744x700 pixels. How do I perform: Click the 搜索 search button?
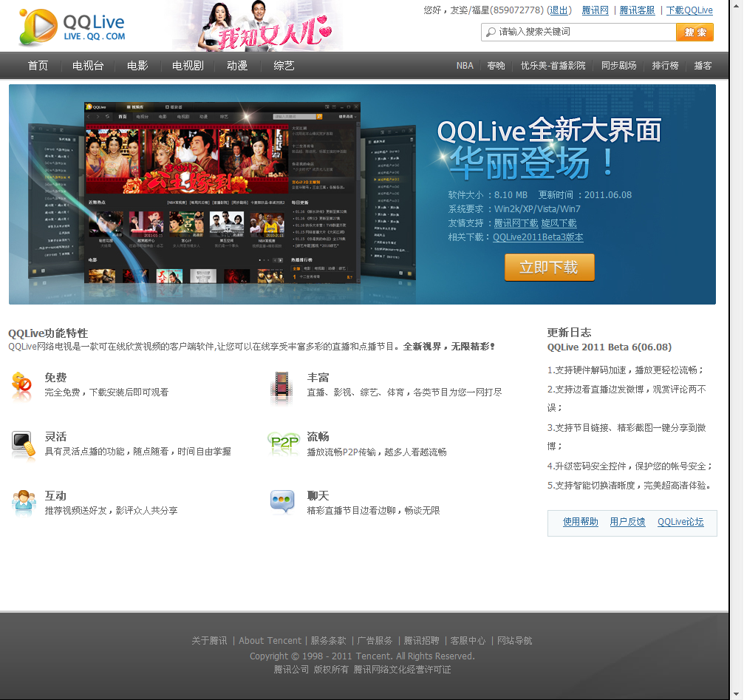[x=694, y=33]
